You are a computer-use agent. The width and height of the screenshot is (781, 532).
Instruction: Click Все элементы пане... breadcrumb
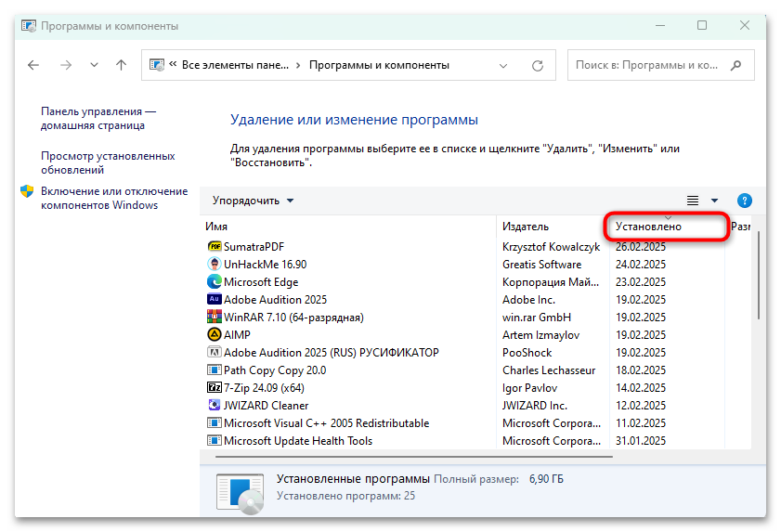tap(235, 65)
